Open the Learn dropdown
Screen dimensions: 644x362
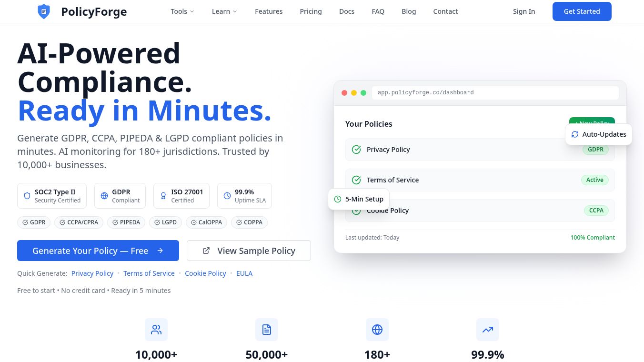[x=224, y=11]
